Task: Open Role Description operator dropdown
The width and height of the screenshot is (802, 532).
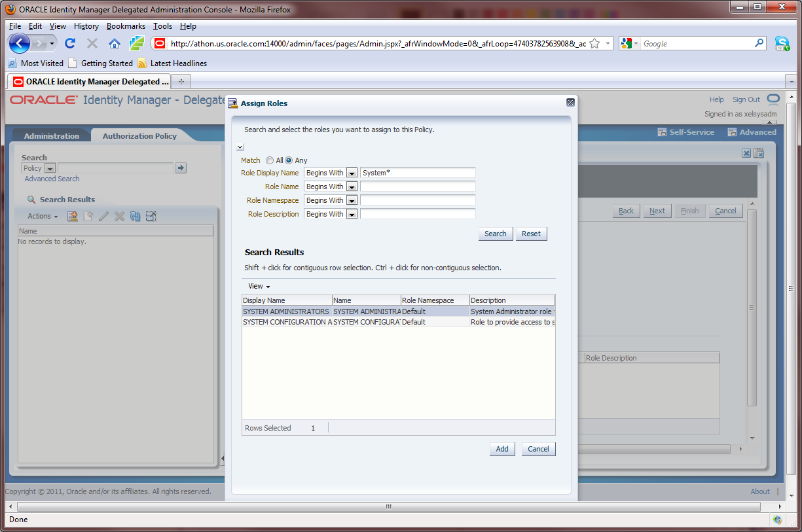Action: click(x=352, y=214)
